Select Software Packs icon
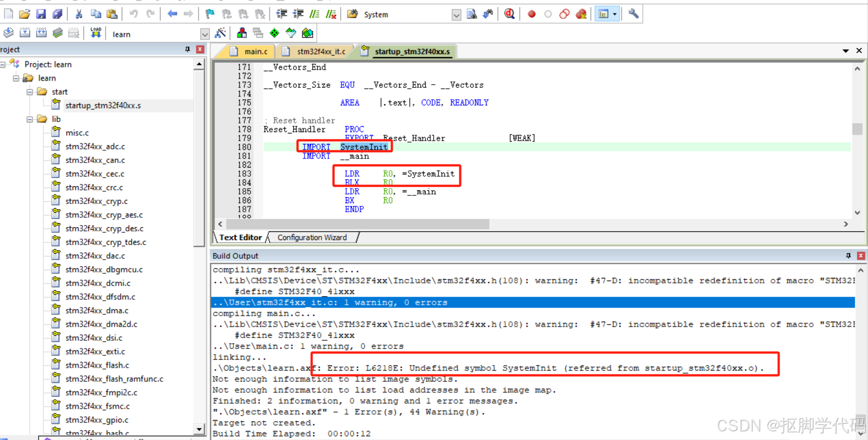 click(x=291, y=33)
